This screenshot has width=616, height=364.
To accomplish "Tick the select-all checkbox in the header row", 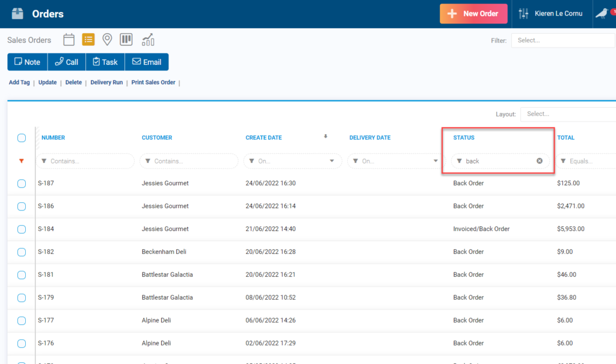I will pyautogui.click(x=21, y=137).
